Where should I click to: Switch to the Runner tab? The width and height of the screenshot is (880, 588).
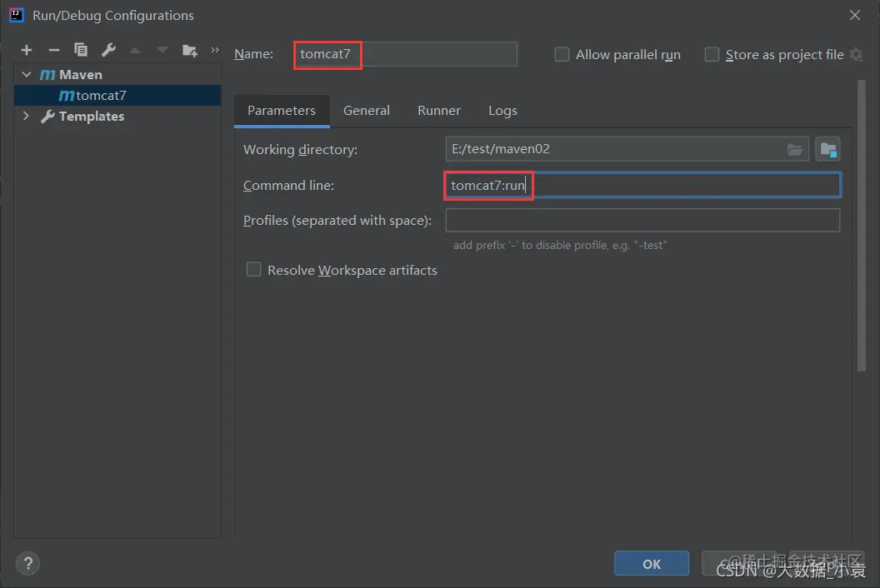click(x=439, y=111)
